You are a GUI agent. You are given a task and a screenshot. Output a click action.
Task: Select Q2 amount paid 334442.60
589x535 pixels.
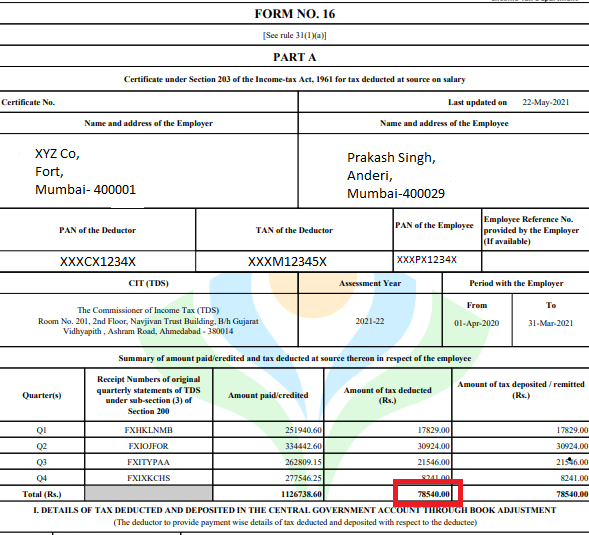tap(303, 446)
